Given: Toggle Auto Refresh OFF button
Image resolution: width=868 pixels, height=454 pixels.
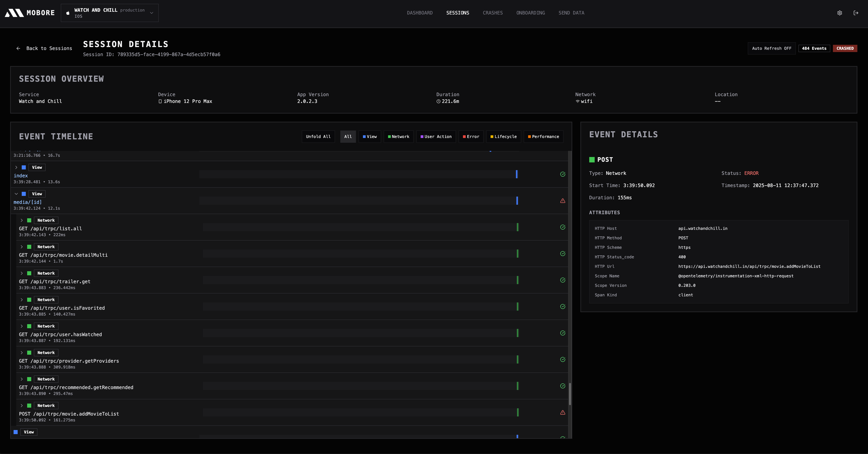Looking at the screenshot, I should pyautogui.click(x=771, y=48).
